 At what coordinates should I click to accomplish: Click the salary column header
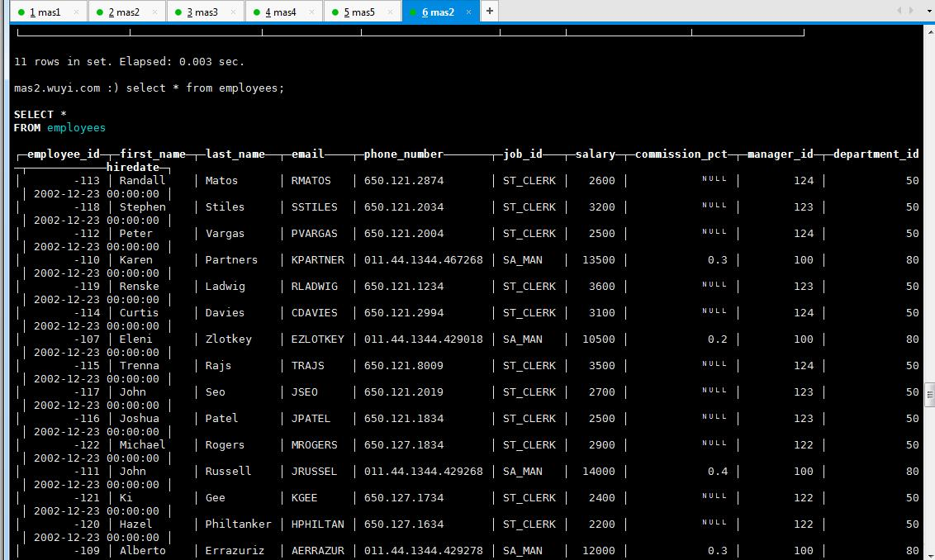595,154
